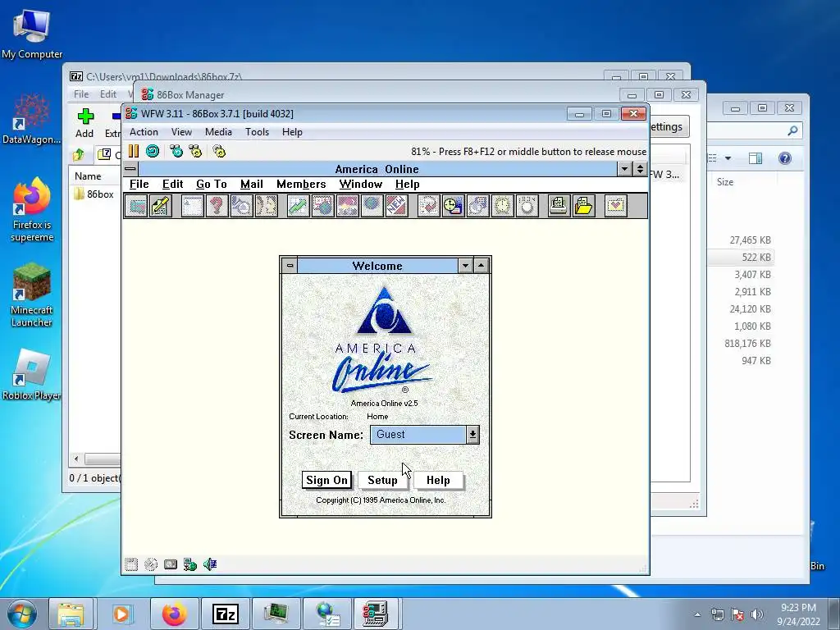Screen dimensions: 840x630
Task: Click hard disk icon in 86Box status bar
Action: (171, 564)
